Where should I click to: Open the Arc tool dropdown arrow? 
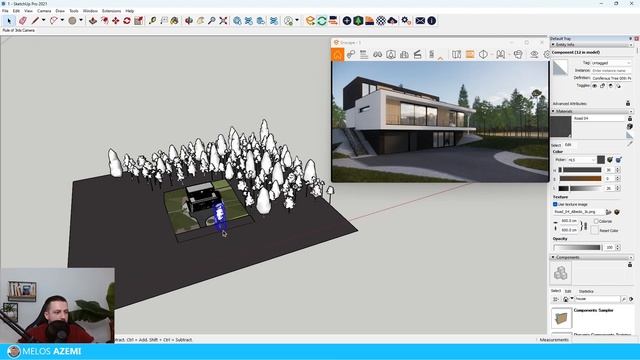(62, 20)
